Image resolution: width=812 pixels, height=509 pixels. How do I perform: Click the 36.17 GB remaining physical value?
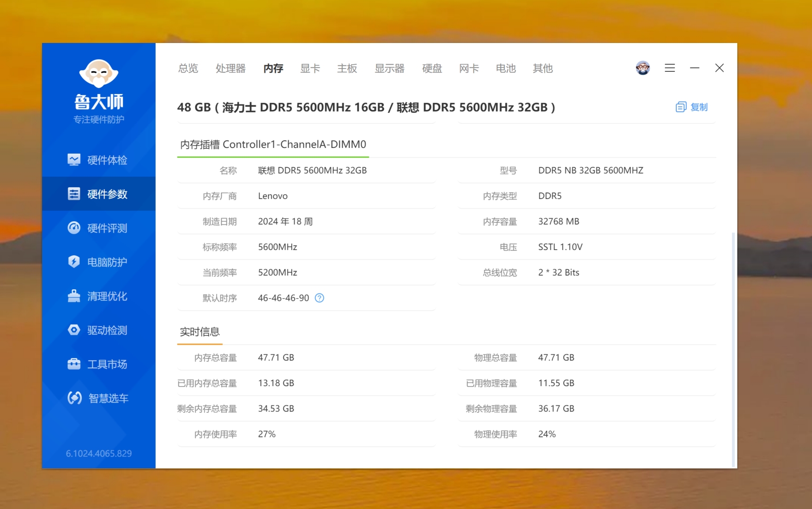pyautogui.click(x=556, y=408)
